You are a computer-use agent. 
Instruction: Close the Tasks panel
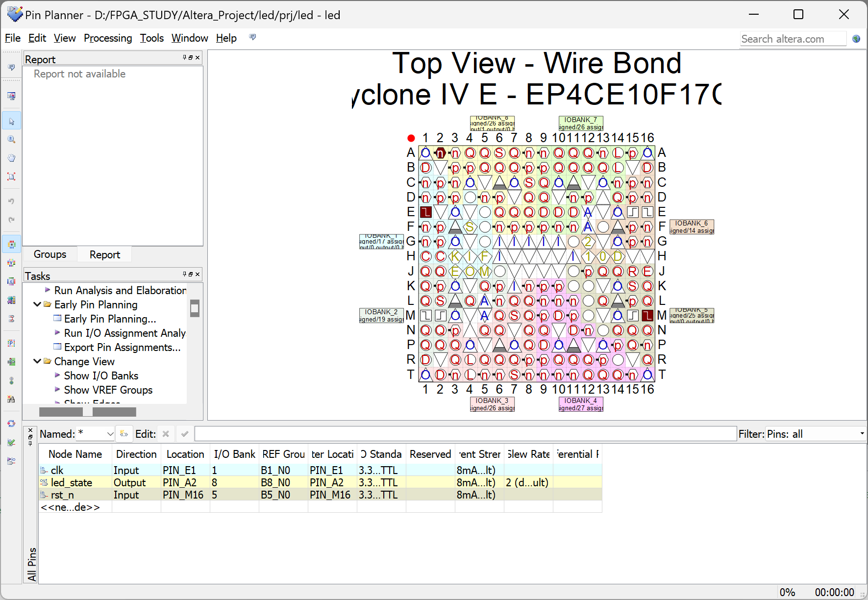coord(198,274)
